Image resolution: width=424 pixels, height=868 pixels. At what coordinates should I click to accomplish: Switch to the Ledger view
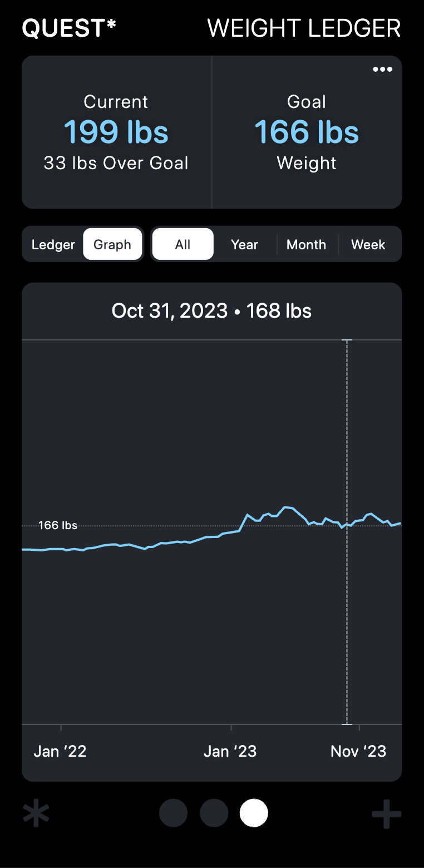pyautogui.click(x=53, y=245)
